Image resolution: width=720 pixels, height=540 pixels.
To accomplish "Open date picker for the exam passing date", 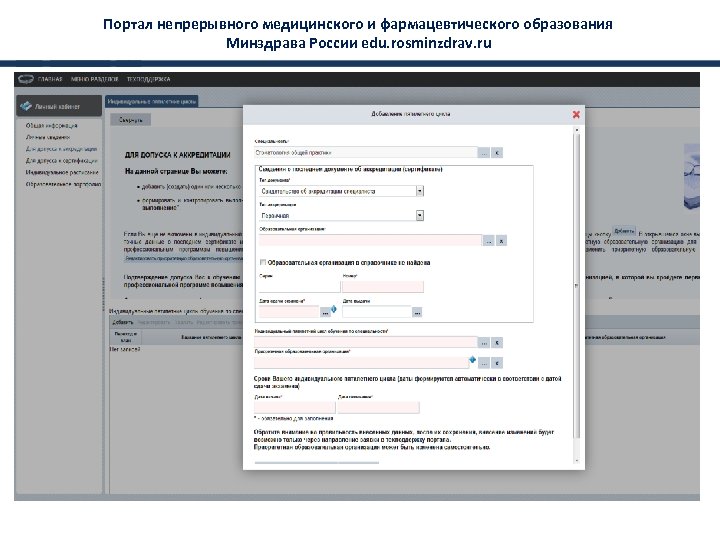I will pyautogui.click(x=325, y=312).
